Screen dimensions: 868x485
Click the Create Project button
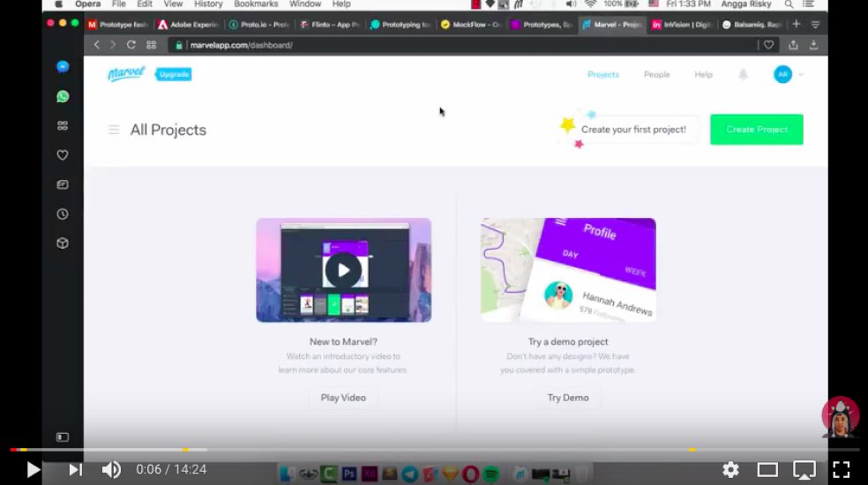tap(757, 130)
